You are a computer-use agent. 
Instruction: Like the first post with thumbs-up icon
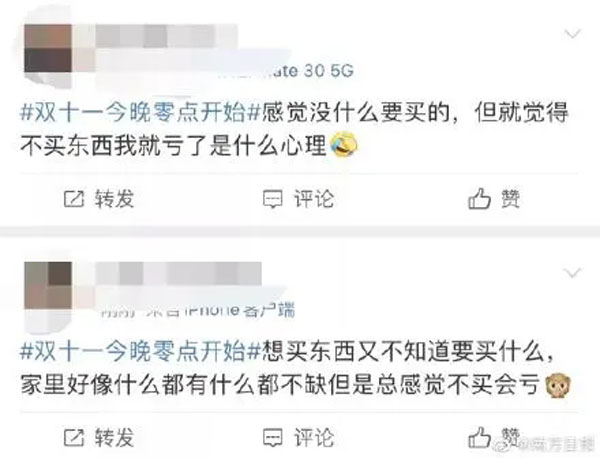coord(479,199)
